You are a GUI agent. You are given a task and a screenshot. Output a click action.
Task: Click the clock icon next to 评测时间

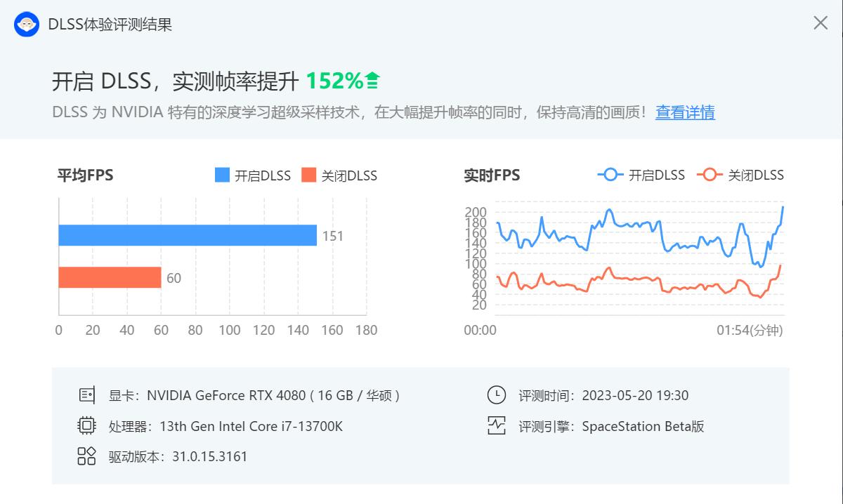tap(497, 395)
